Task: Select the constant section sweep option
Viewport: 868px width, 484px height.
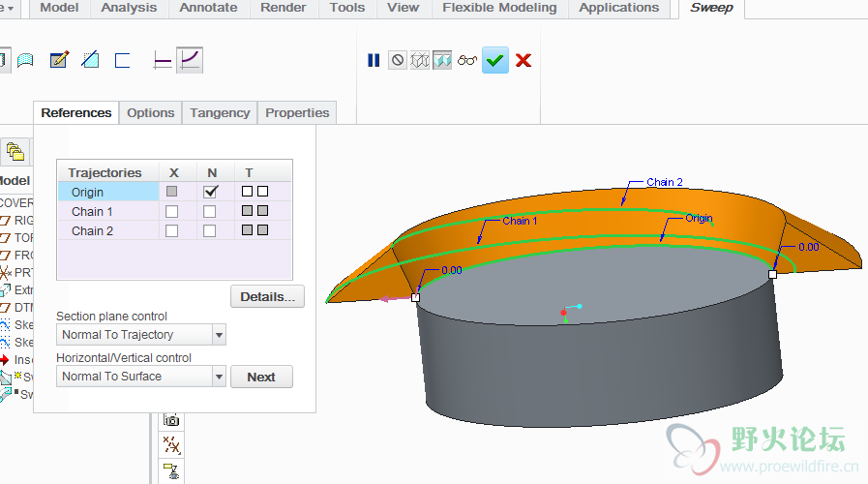Action: [162, 60]
